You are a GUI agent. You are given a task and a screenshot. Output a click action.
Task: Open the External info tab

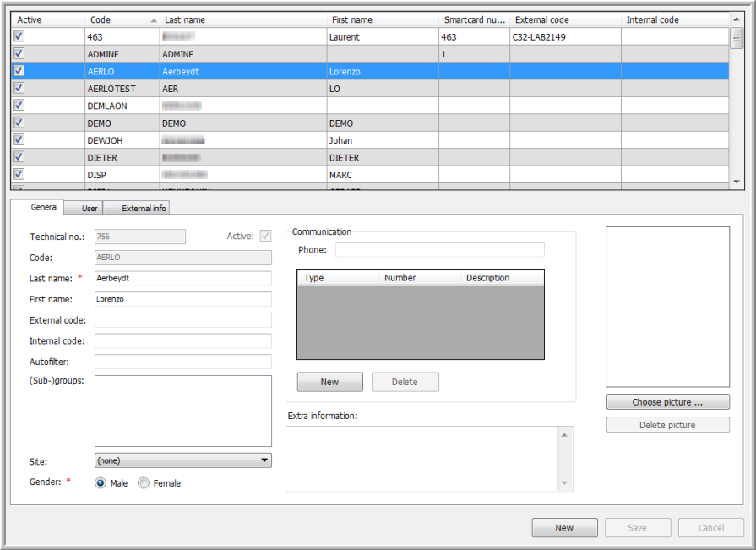click(x=144, y=208)
